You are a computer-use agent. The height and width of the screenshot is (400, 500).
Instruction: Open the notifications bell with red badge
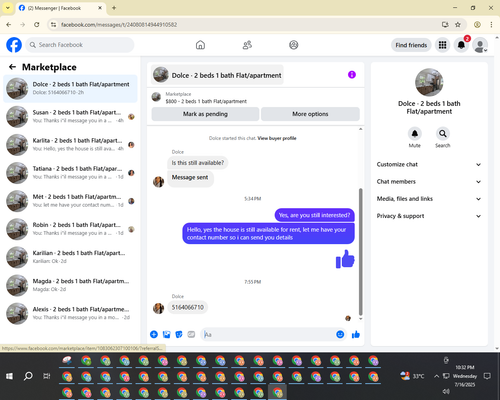pyautogui.click(x=461, y=45)
